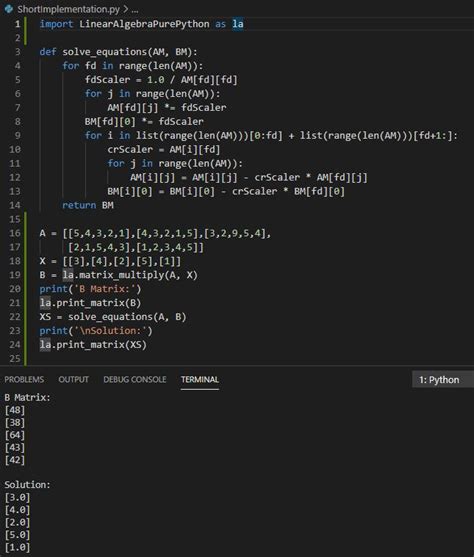The image size is (474, 557).
Task: Click 'fdScaler = 1.0 / AM[fd][fd]' line
Action: (x=161, y=80)
